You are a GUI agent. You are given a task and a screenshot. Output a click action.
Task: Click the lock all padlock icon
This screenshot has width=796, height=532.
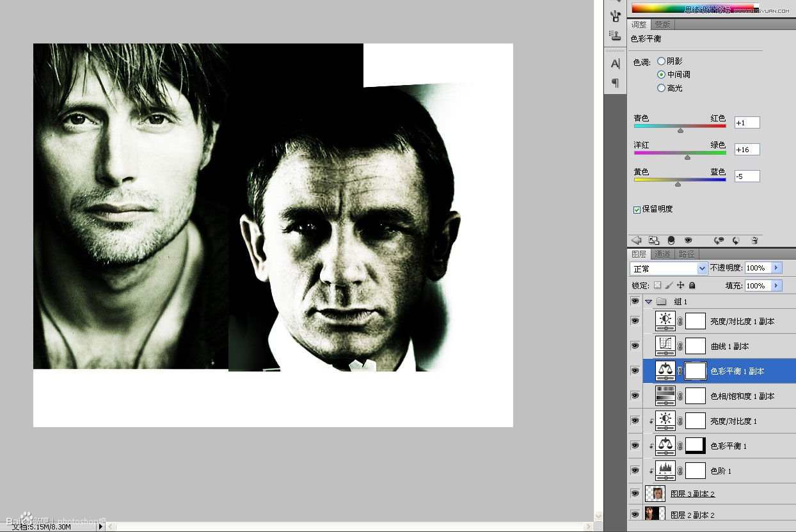pos(692,286)
